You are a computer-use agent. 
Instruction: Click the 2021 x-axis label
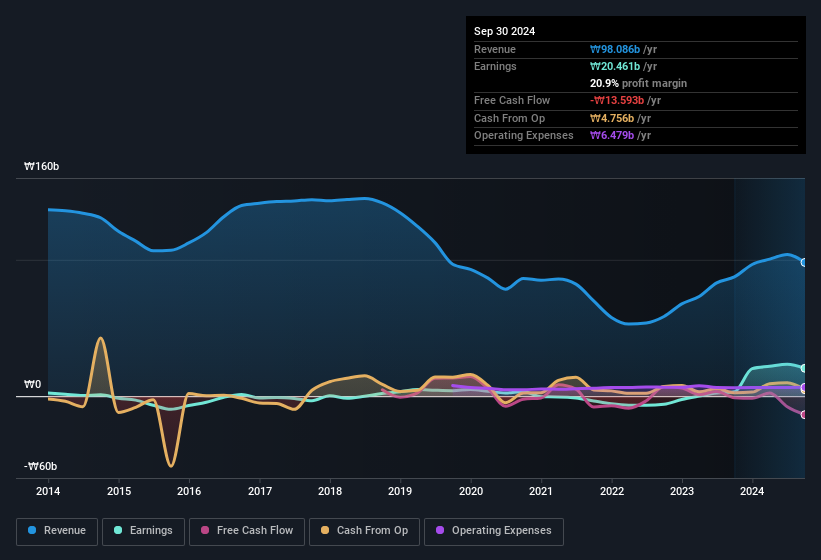coord(541,491)
